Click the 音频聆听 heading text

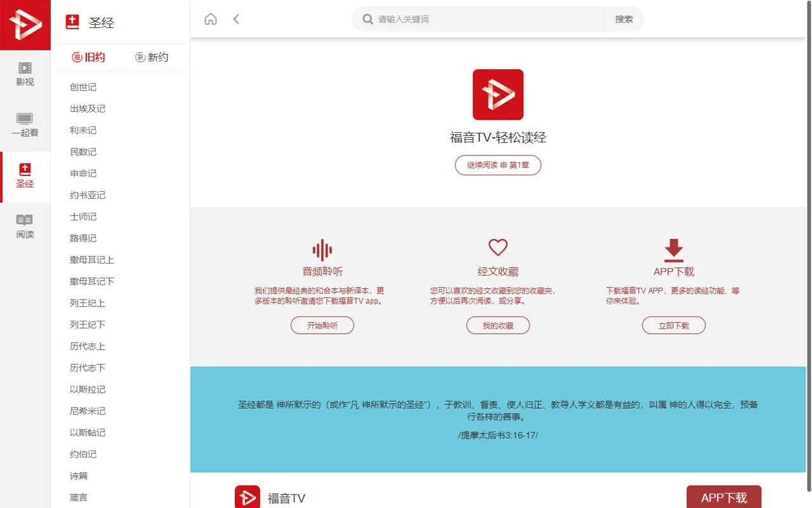point(322,271)
